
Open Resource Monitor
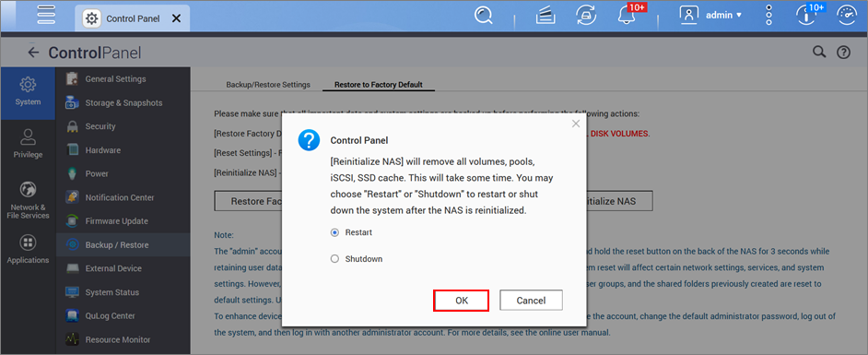123,339
